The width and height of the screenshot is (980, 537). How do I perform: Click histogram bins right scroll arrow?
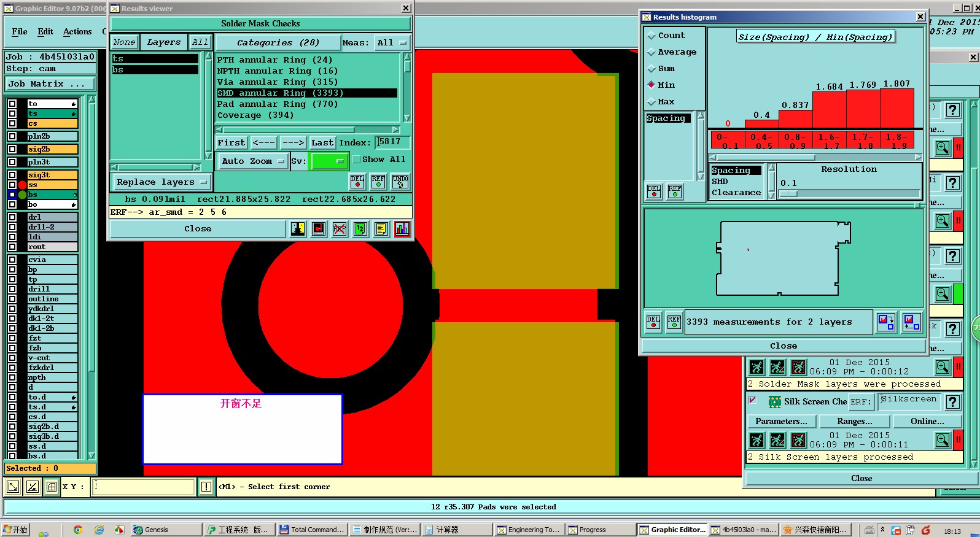[x=918, y=158]
